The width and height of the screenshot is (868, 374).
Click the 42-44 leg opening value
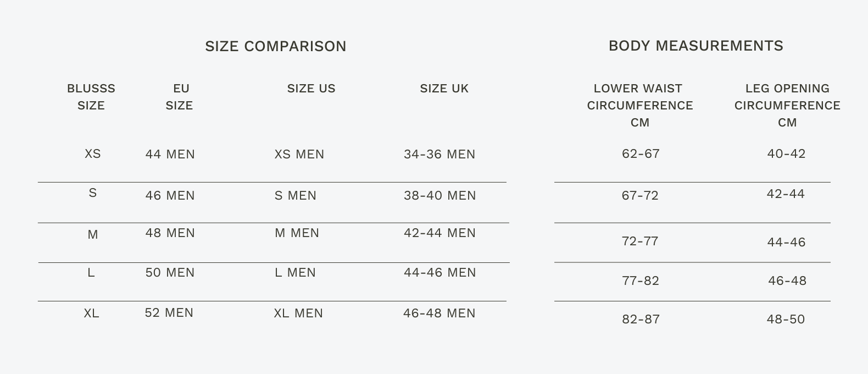tap(786, 194)
